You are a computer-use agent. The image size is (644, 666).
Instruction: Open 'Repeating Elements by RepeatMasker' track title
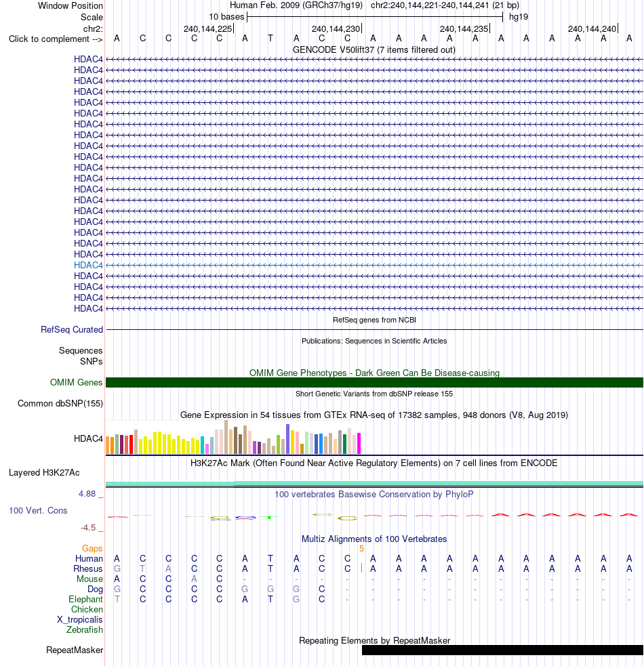point(374,640)
